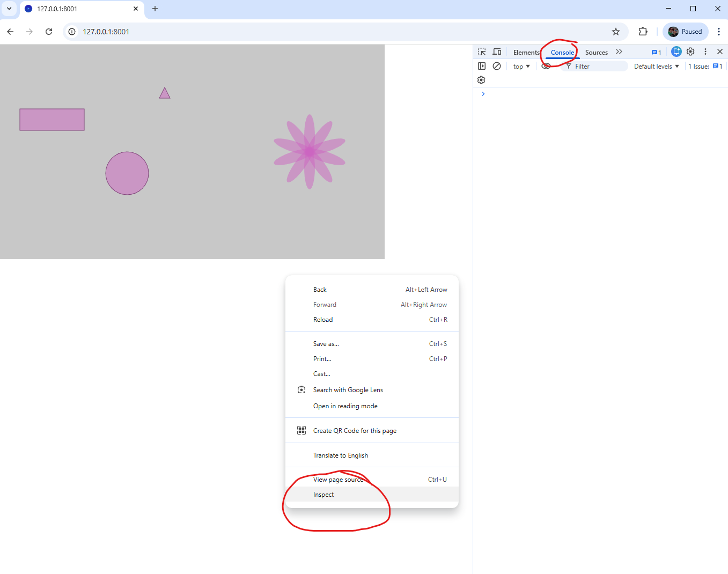
Task: Reload the page from browser toolbar
Action: pos(49,32)
